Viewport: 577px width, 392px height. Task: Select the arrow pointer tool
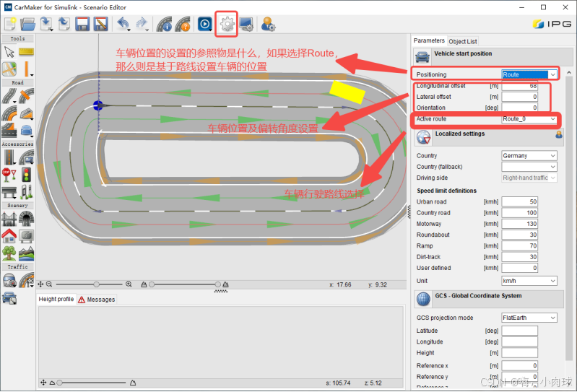point(9,52)
